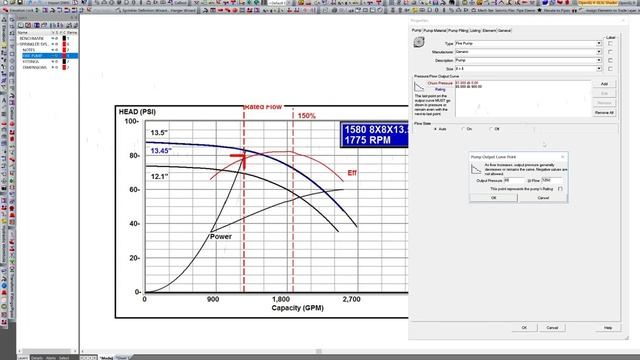Select second curve point entry in list

[x=469, y=87]
